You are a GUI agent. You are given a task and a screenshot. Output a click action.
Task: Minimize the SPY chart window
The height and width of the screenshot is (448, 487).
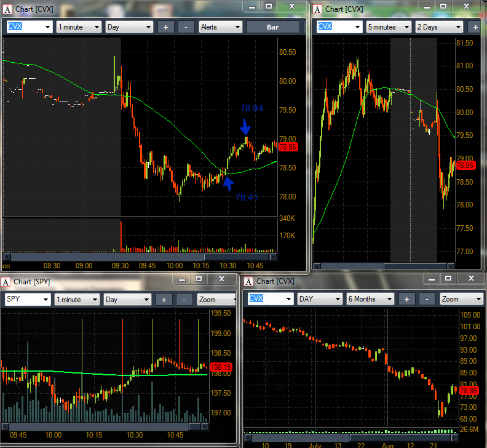[x=182, y=279]
